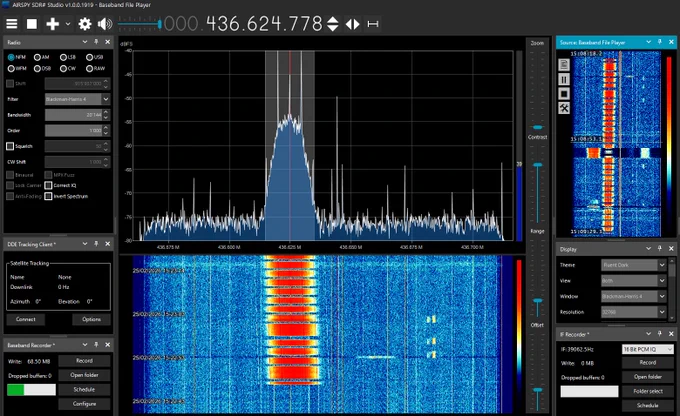Viewport: 680px width, 416px height.
Task: Stop the radio with the square icon
Action: [x=32, y=24]
